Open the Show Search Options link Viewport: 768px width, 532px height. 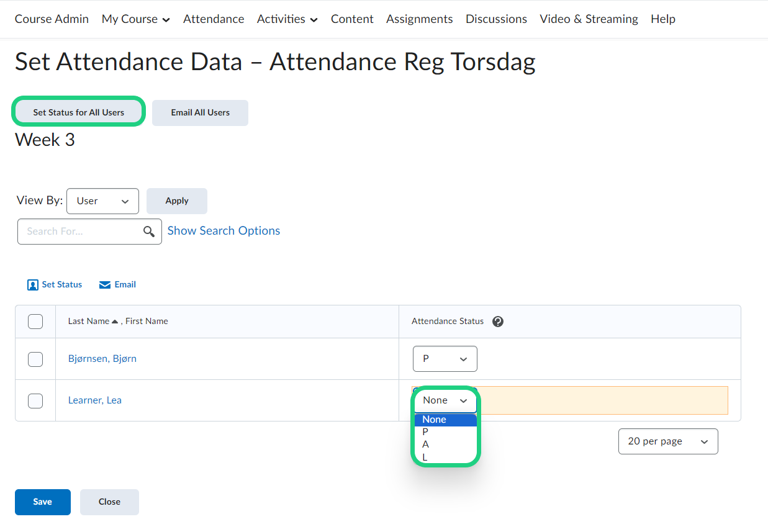224,231
